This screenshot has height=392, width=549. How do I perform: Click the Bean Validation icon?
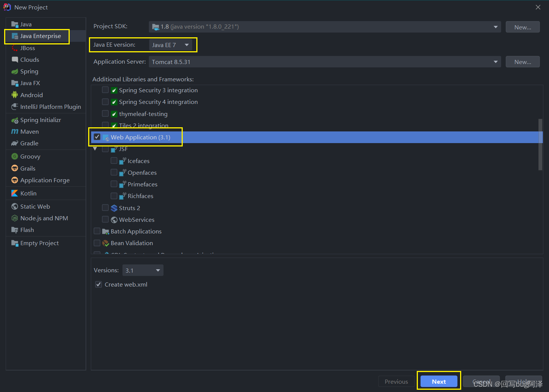[x=106, y=243]
